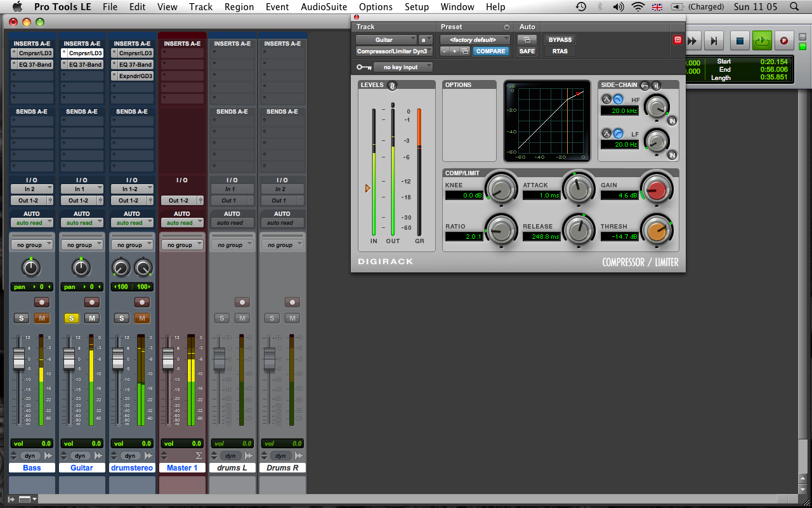This screenshot has width=812, height=508.
Task: Open Guitar track 'no group' dropdown
Action: [x=82, y=245]
